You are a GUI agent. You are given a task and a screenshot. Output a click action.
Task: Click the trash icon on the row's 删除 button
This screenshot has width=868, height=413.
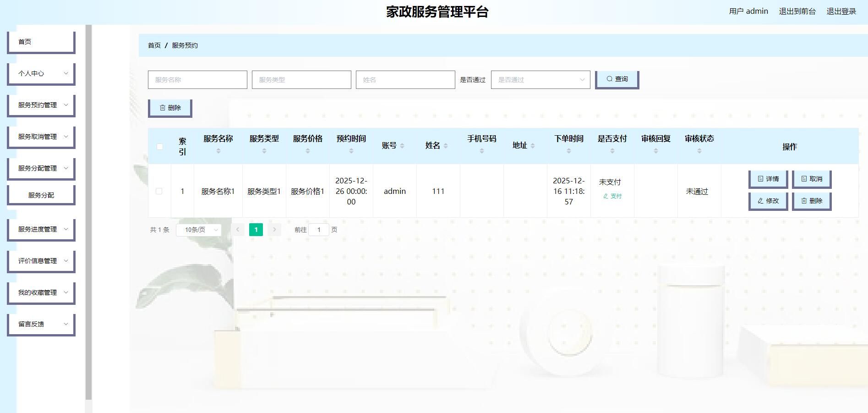click(x=804, y=201)
